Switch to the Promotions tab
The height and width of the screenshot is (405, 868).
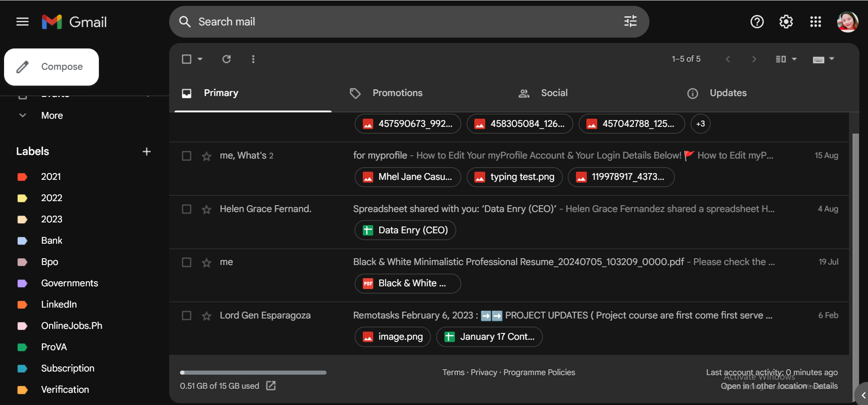[x=397, y=93]
